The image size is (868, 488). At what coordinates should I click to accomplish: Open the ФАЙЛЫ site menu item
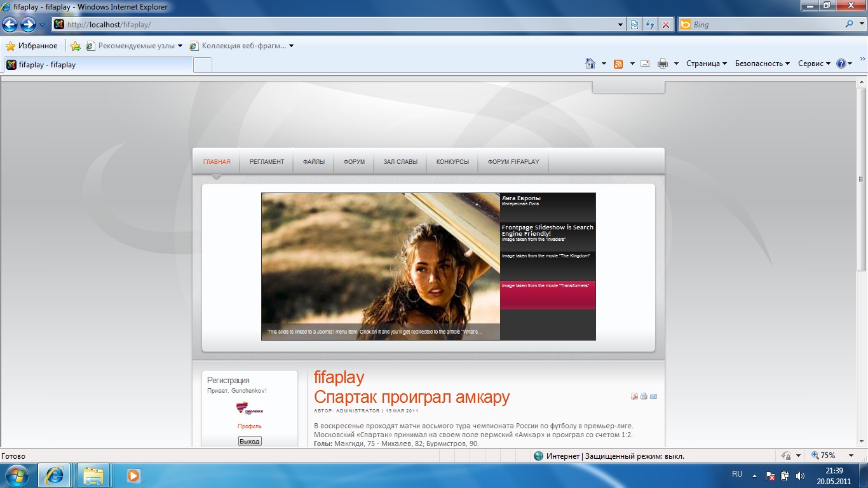click(x=314, y=161)
